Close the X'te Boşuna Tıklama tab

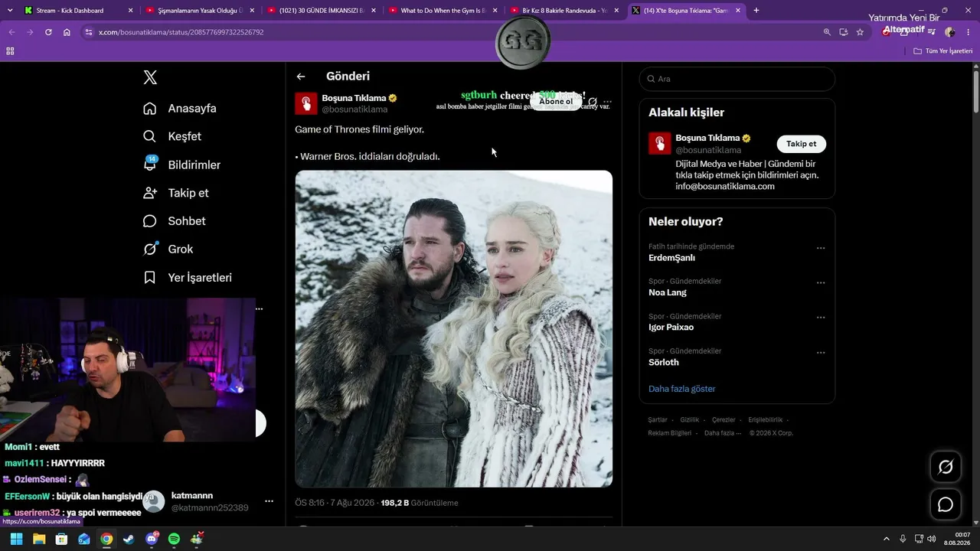(x=738, y=11)
